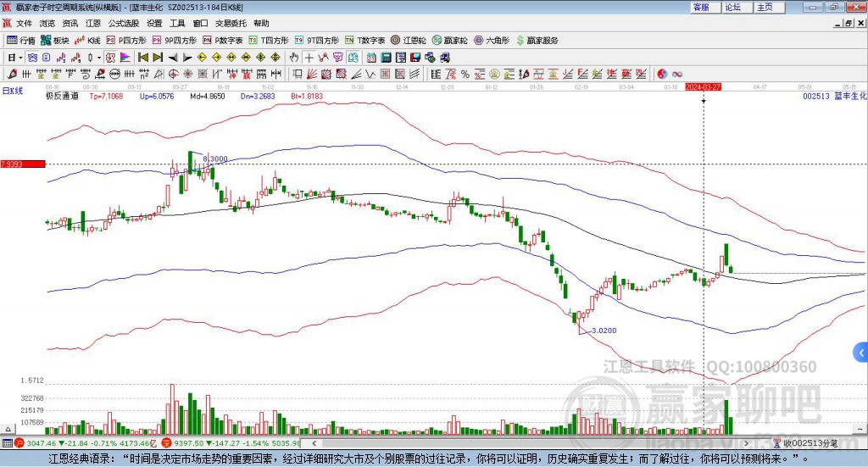Jump to the last bar icon
The image size is (868, 467).
pos(158,58)
